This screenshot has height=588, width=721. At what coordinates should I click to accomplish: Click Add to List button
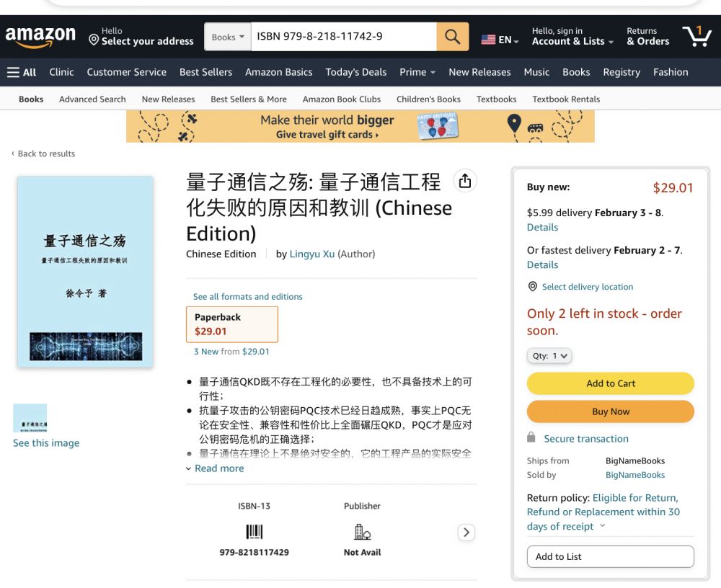[x=611, y=557]
